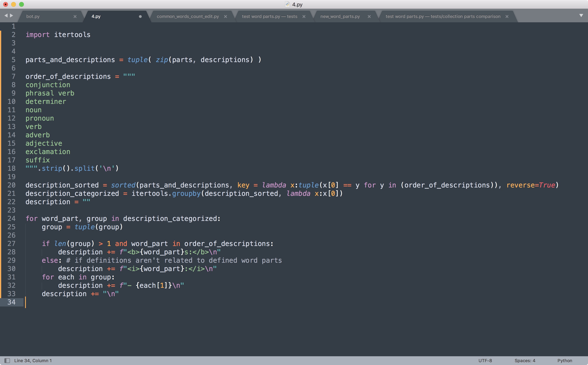
Task: Open the tab list dropdown arrow
Action: point(581,16)
